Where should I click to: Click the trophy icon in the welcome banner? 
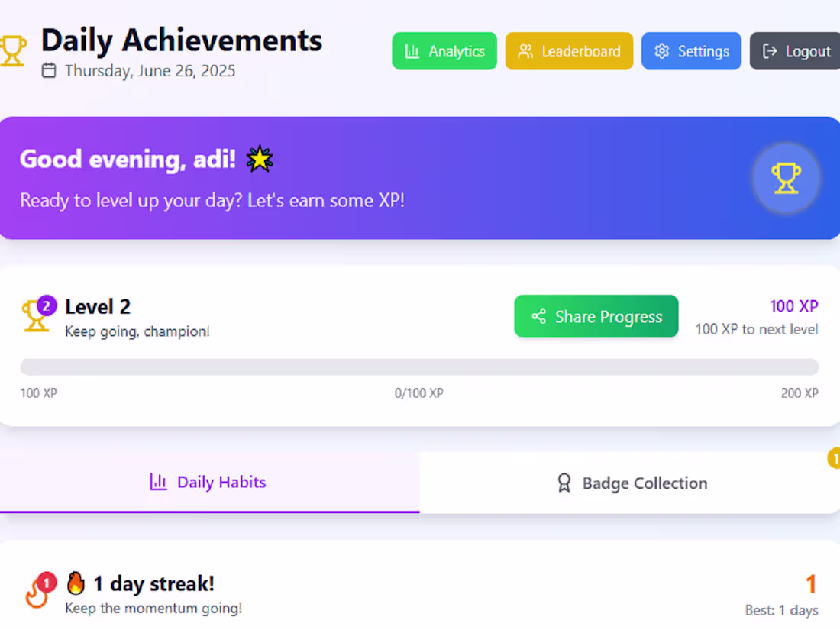(x=787, y=177)
